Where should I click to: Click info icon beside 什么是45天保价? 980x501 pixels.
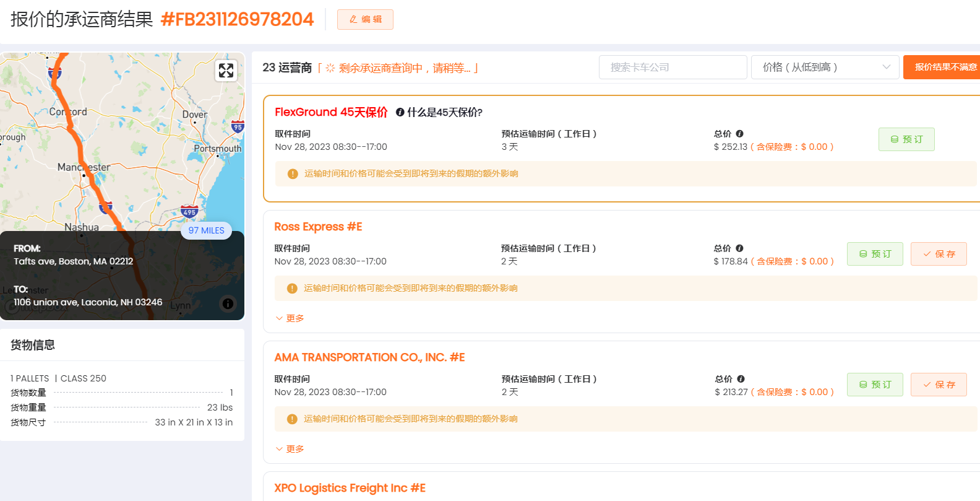(400, 112)
